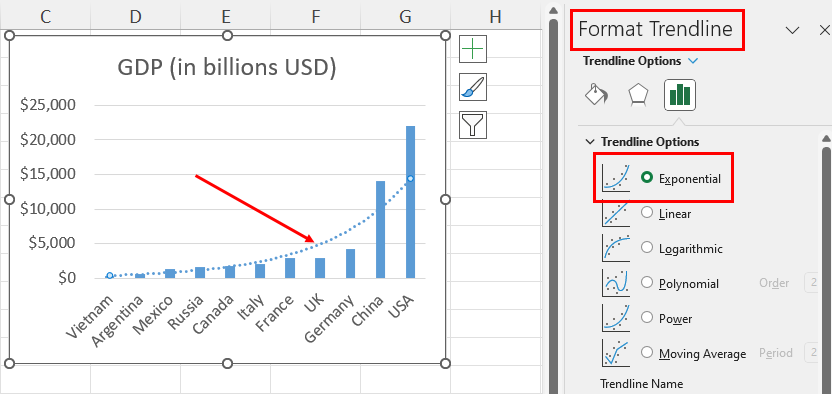Click the Linear trendline preview icon
Screen dimensions: 832x394
pos(616,213)
